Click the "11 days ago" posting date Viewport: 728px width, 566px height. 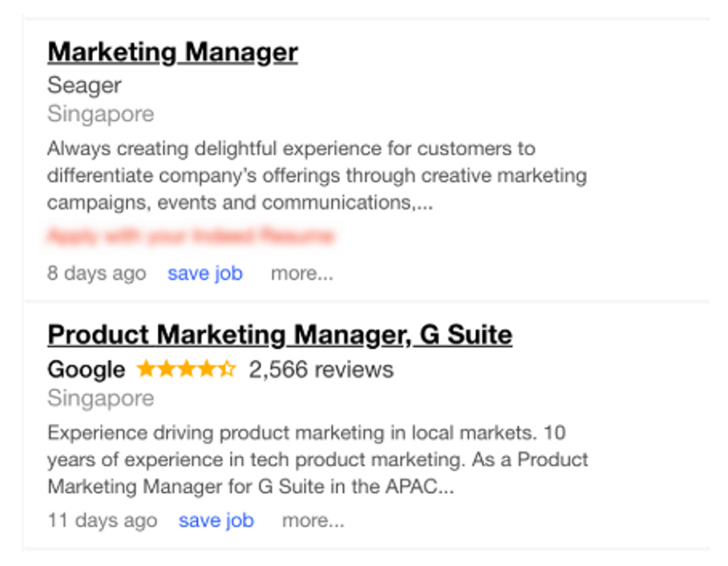click(102, 521)
